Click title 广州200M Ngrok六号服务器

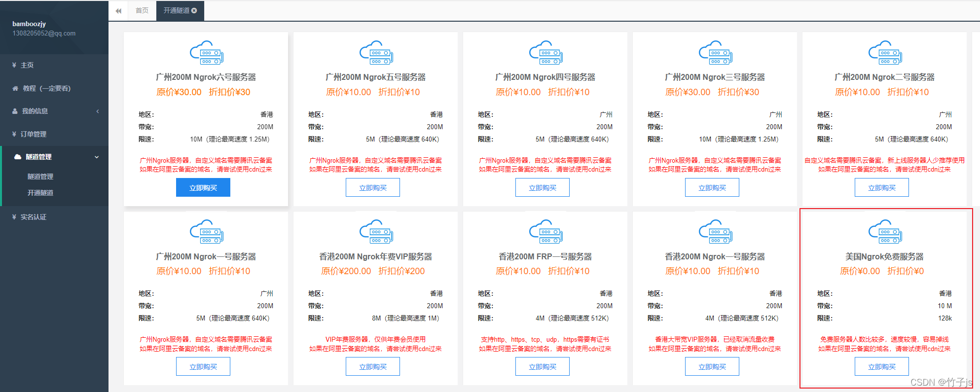pos(206,77)
